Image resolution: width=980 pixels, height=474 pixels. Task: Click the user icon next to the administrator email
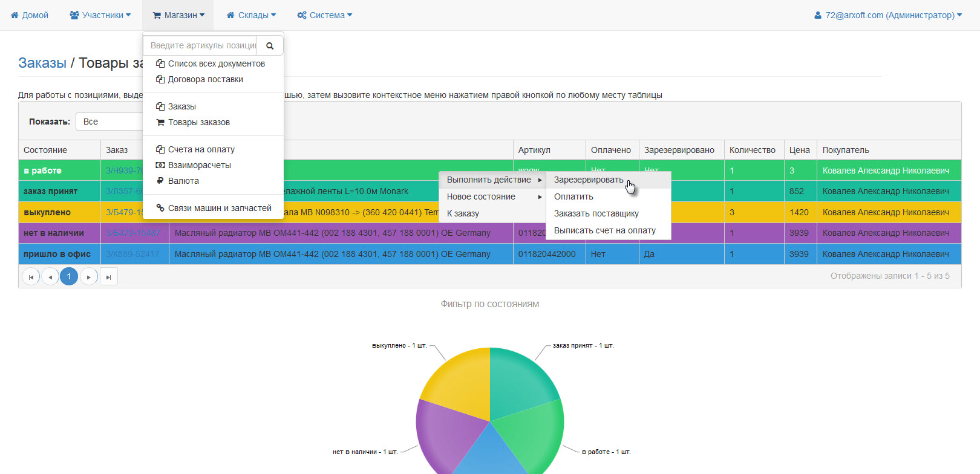point(818,15)
